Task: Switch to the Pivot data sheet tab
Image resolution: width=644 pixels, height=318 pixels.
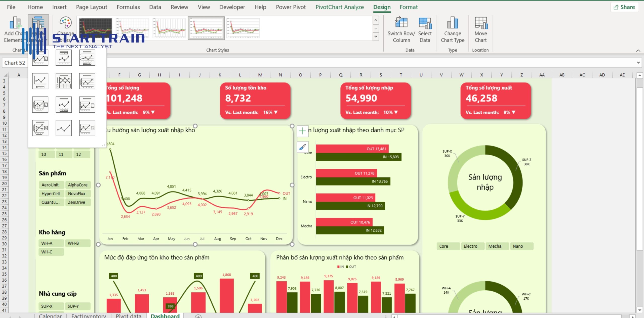Action: point(129,316)
